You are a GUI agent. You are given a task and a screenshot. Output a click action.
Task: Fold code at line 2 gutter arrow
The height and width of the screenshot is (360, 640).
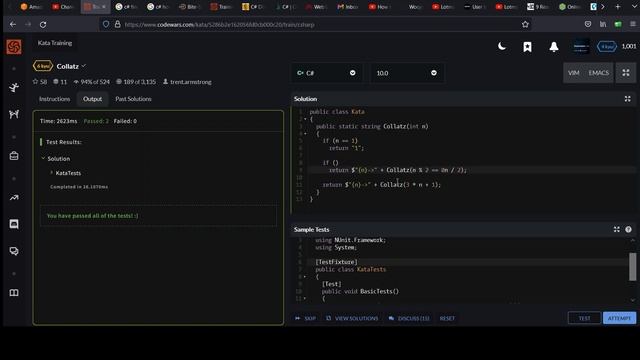(305, 119)
